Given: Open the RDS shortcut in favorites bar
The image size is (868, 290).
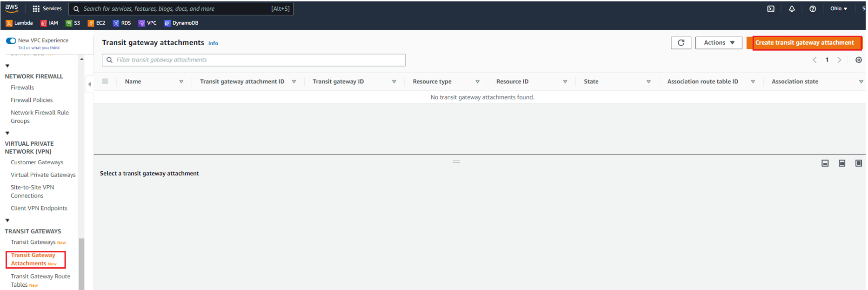Looking at the screenshot, I should tap(122, 23).
